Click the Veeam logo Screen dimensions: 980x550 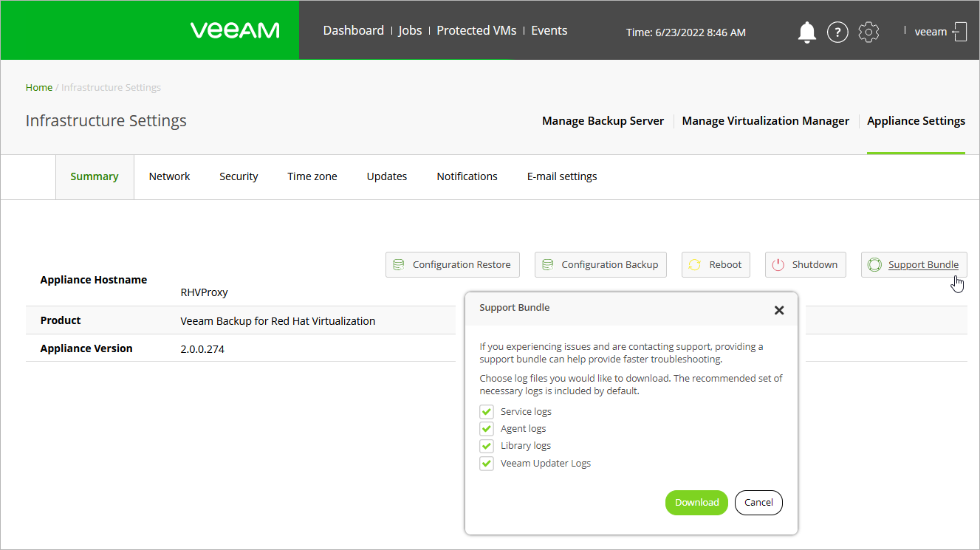[235, 30]
